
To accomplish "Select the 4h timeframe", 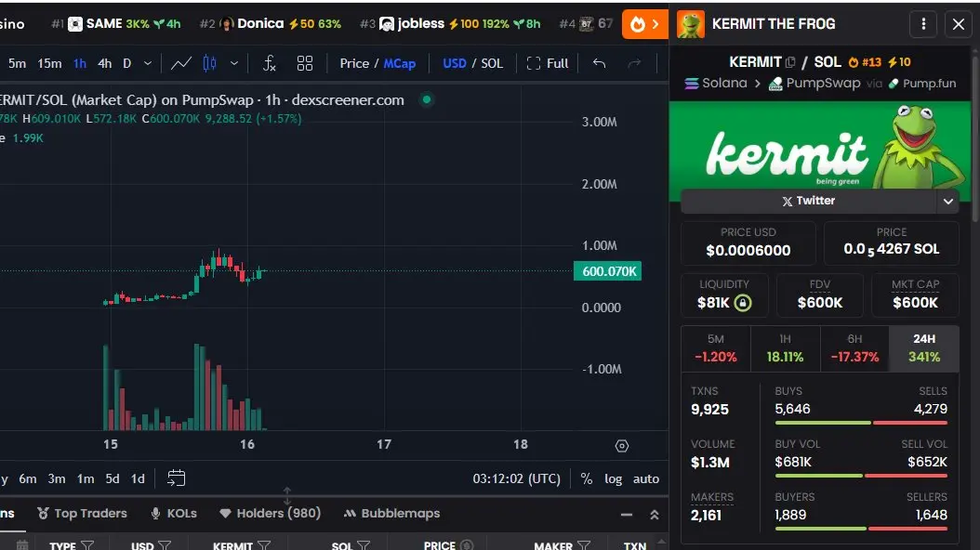I will (104, 63).
